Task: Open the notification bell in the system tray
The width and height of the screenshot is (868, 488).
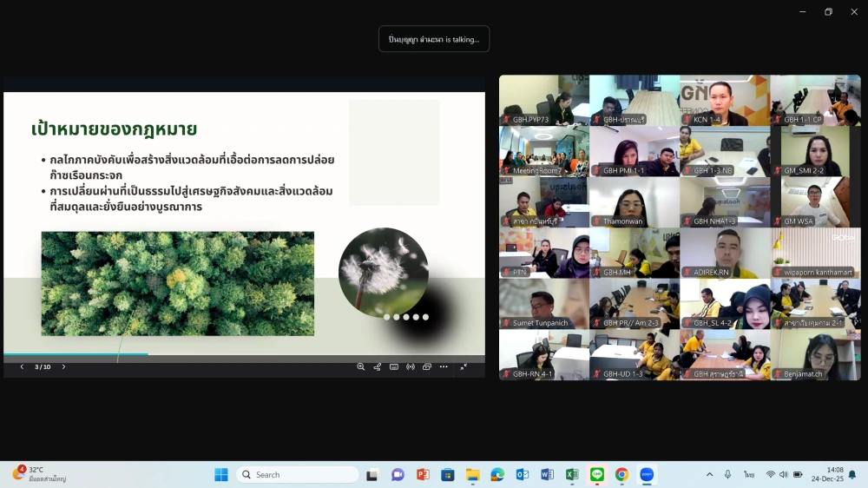Action: [852, 475]
